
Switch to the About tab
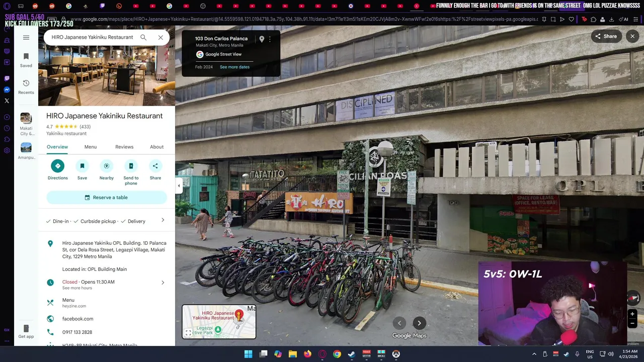pyautogui.click(x=156, y=147)
